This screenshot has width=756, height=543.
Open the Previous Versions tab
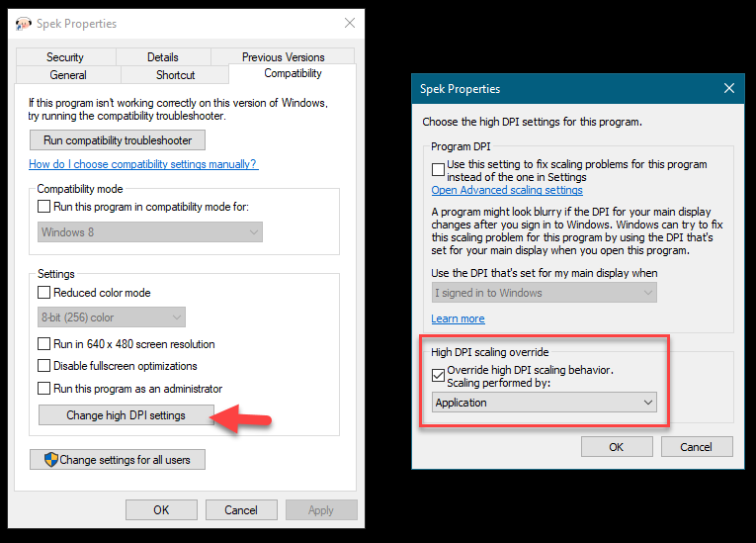pyautogui.click(x=283, y=57)
